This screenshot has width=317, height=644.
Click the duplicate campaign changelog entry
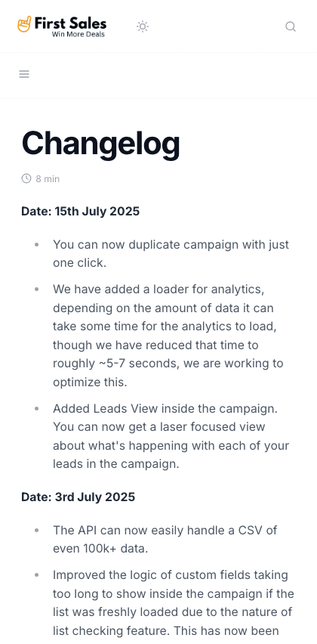171,253
